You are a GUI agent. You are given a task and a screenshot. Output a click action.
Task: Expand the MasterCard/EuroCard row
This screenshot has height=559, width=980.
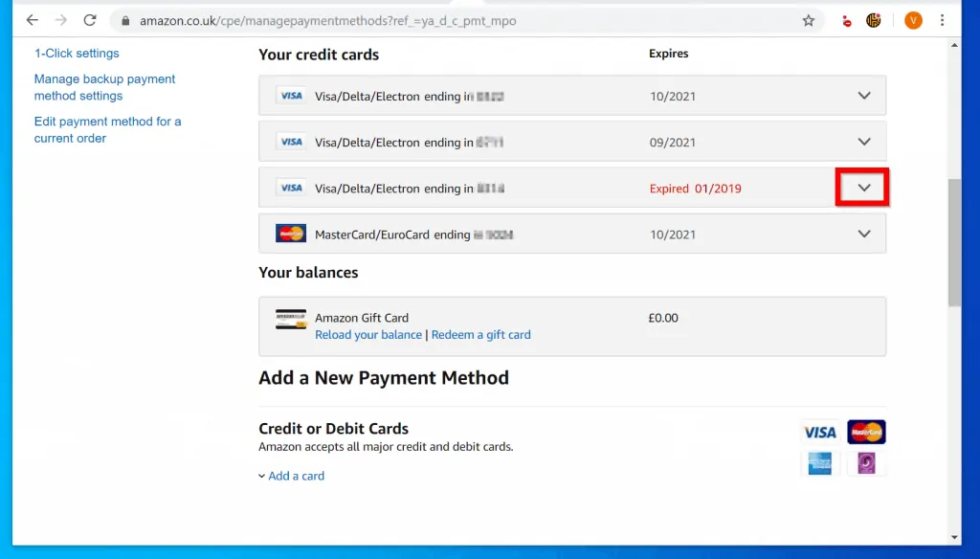coord(864,233)
